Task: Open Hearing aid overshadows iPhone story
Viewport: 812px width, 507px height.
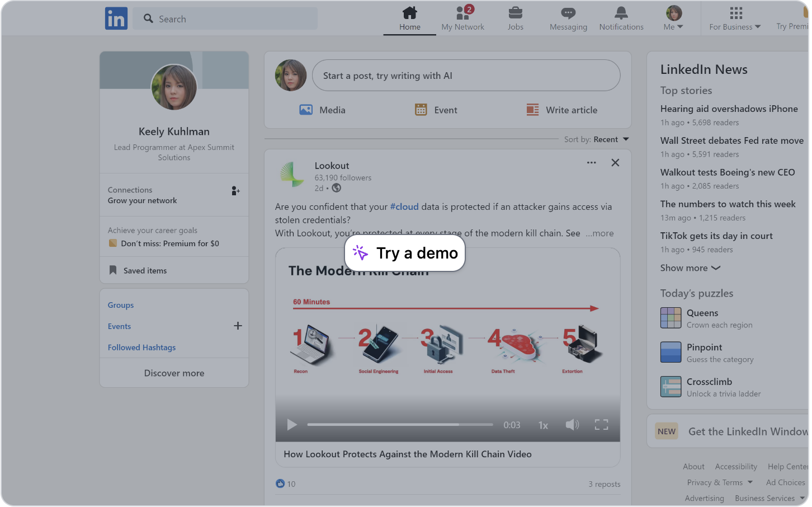Action: coord(729,109)
